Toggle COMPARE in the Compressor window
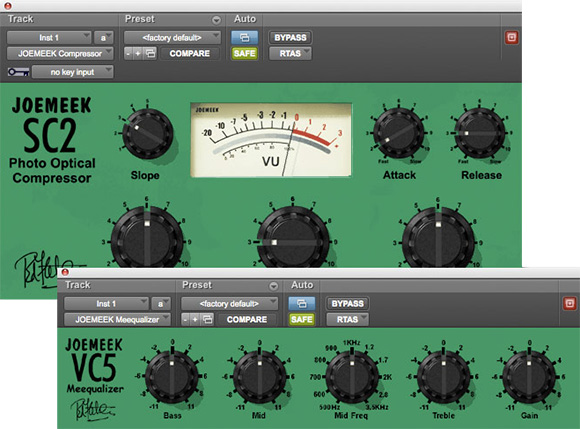This screenshot has height=429, width=580. [189, 54]
